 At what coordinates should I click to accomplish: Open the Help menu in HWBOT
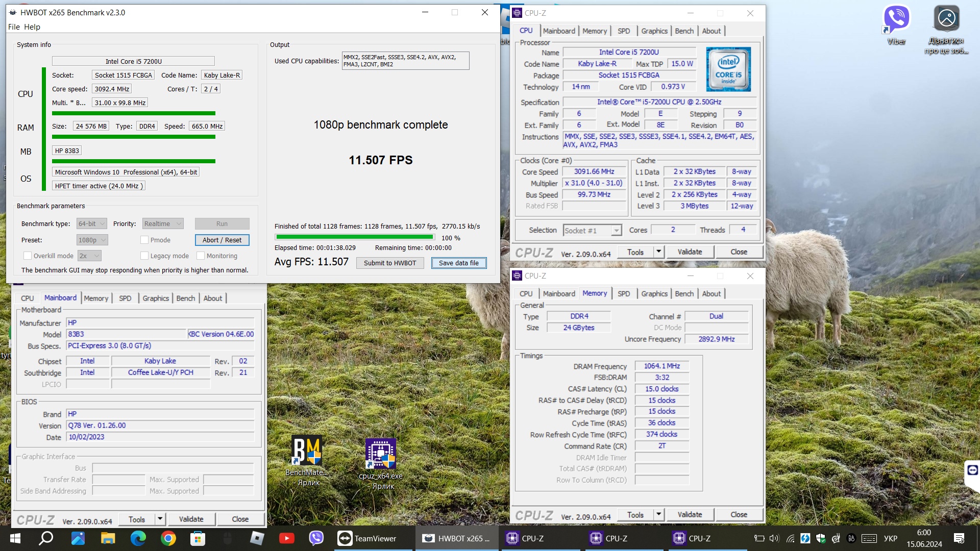(x=32, y=27)
